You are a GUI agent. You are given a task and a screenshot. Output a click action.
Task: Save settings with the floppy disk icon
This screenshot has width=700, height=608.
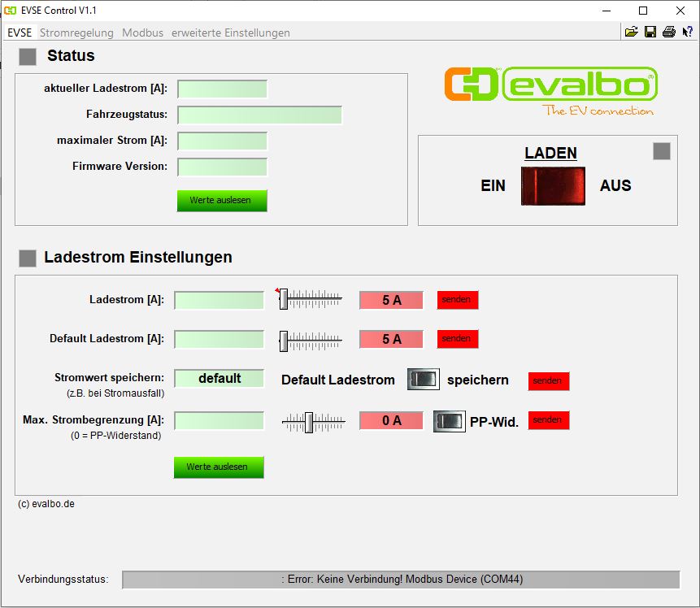pos(650,33)
